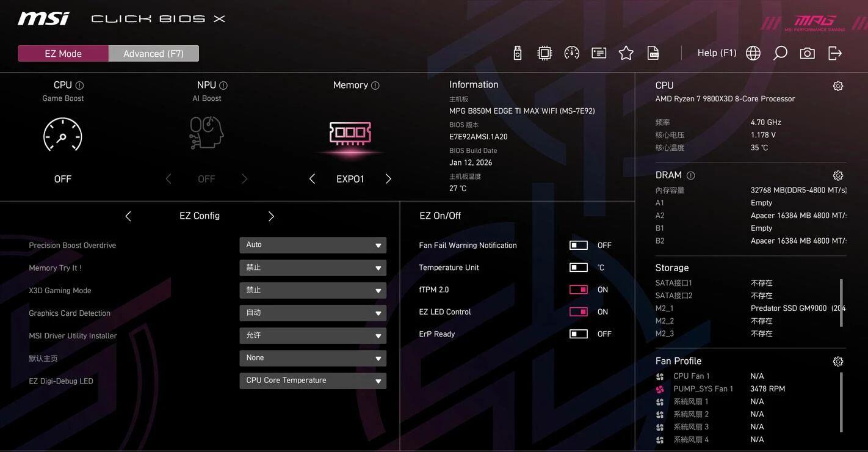Click the MPG B850M EDGE TI MAX WIFI text
This screenshot has height=452, width=868.
coord(522,111)
